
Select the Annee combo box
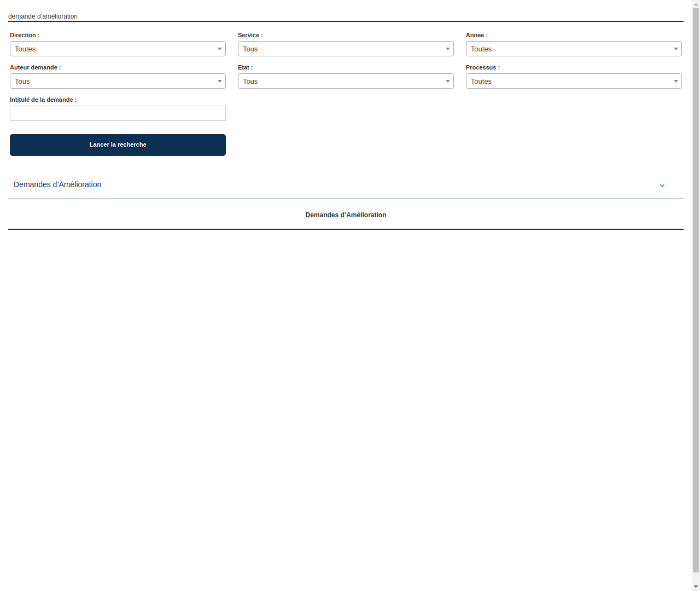point(574,49)
